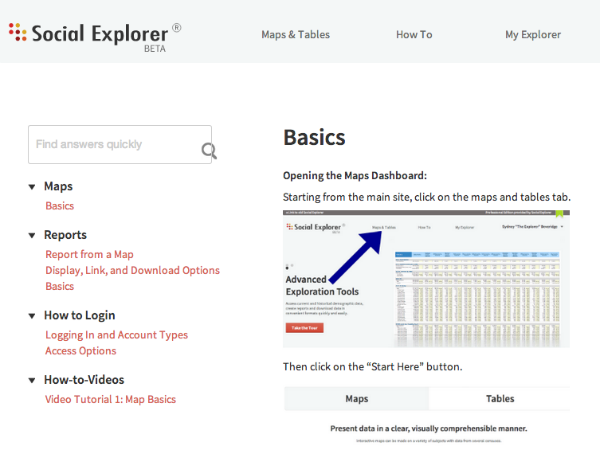Image resolution: width=600 pixels, height=450 pixels.
Task: Click 'Present data in a clear' caption
Action: (429, 429)
